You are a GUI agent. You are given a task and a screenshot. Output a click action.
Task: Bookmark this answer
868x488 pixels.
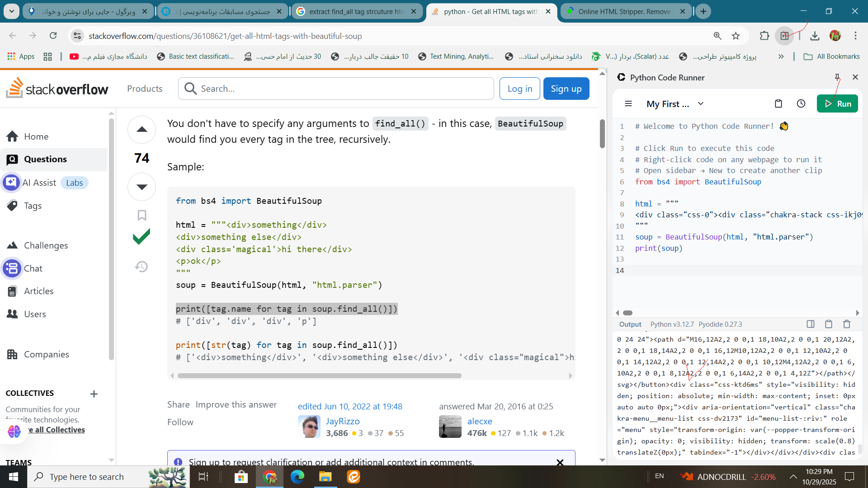coord(142,216)
